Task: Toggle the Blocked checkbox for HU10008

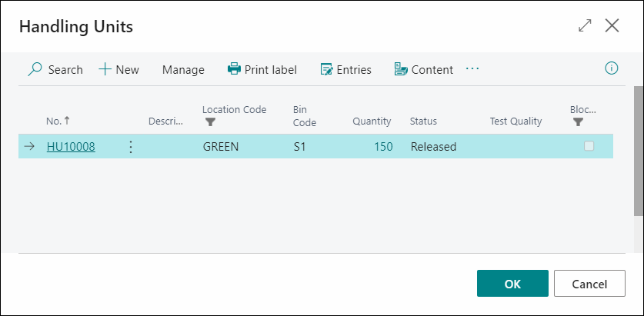Action: click(x=589, y=145)
